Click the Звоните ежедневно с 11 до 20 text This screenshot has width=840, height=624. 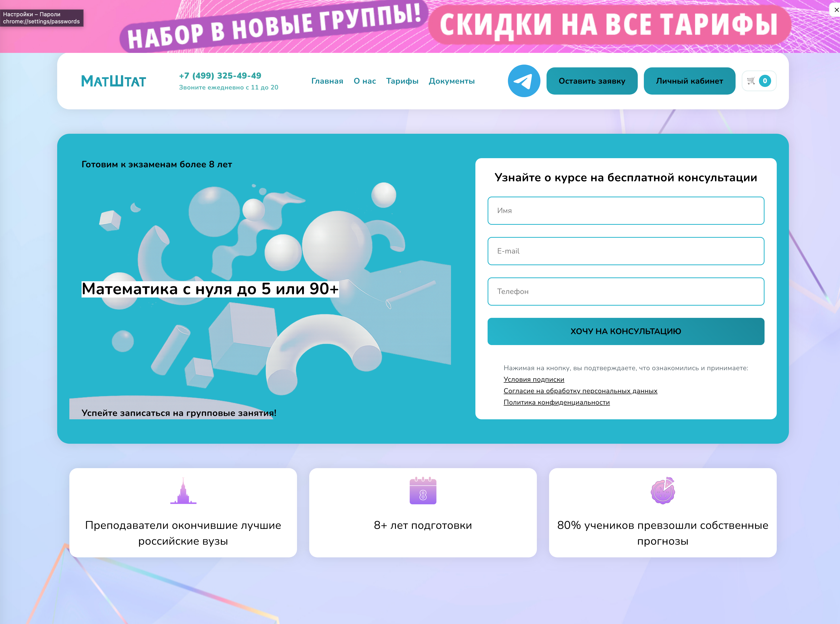228,87
